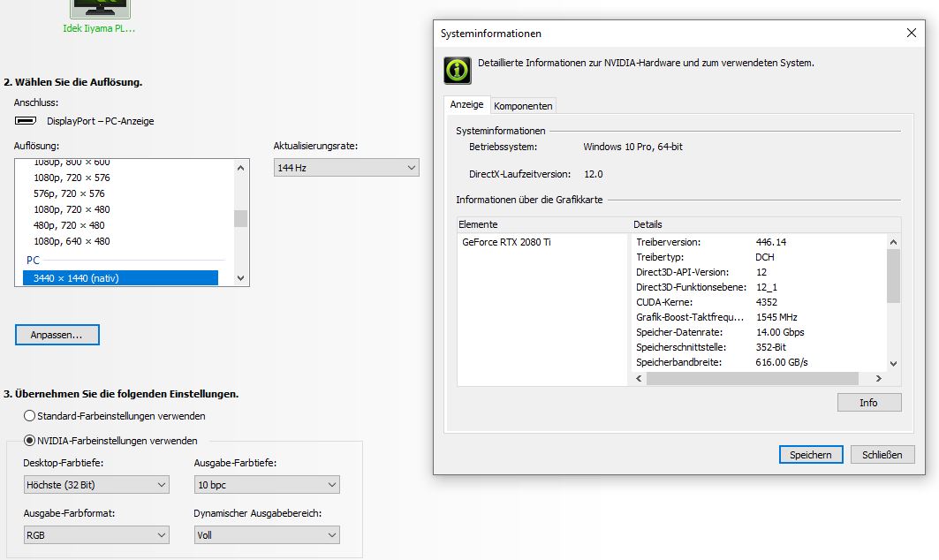Click the DirectX-Laufzeitversion 12.0 value
Screen dimensions: 939x560
(x=594, y=174)
